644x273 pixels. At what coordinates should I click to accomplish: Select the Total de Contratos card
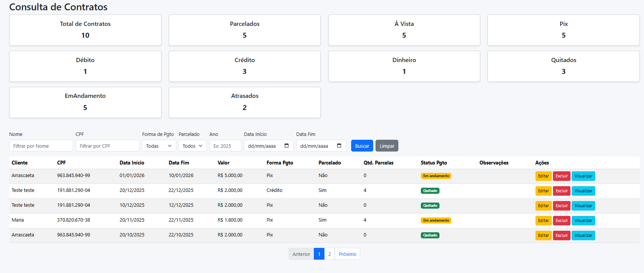(x=85, y=30)
